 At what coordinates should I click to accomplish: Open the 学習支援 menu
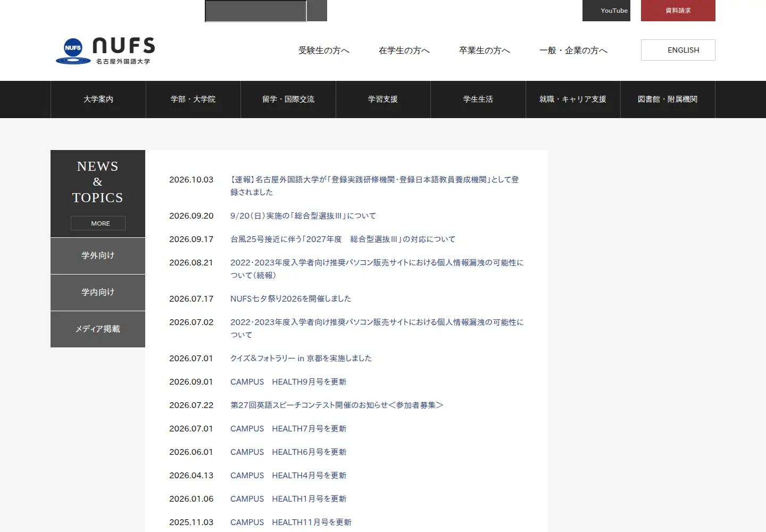[383, 99]
